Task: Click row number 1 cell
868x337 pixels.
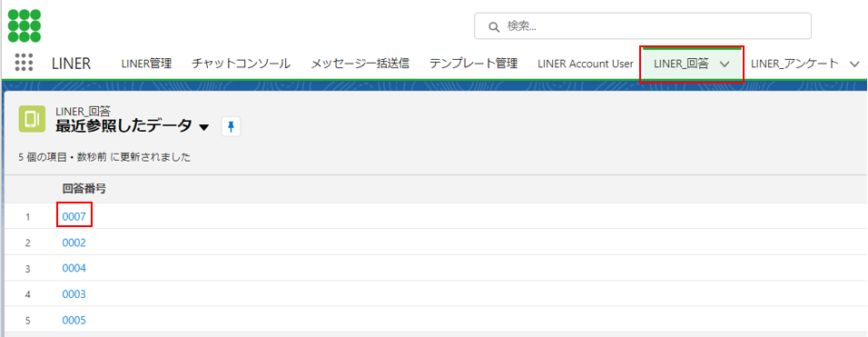Action: pos(27,217)
